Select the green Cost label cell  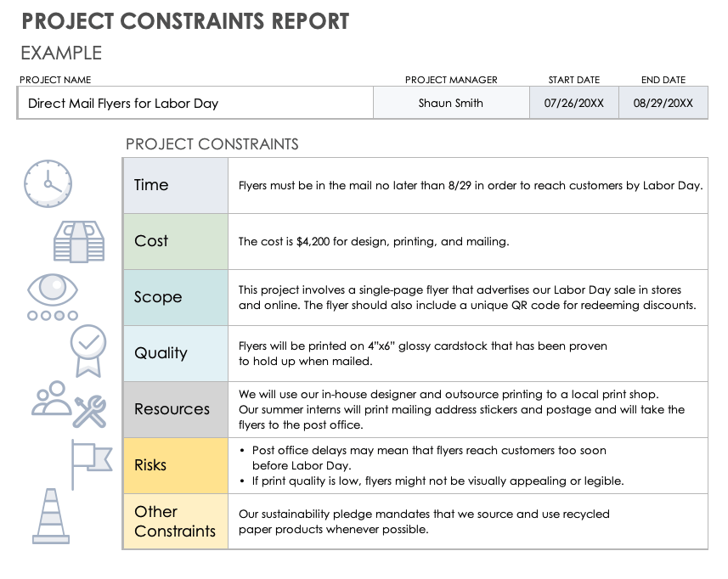176,241
